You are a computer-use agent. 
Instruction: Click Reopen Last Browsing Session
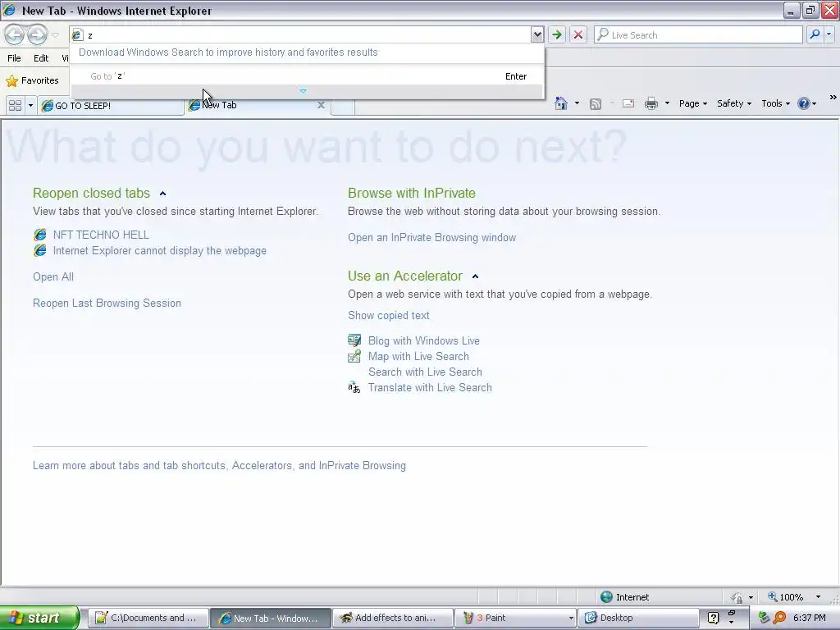click(107, 304)
